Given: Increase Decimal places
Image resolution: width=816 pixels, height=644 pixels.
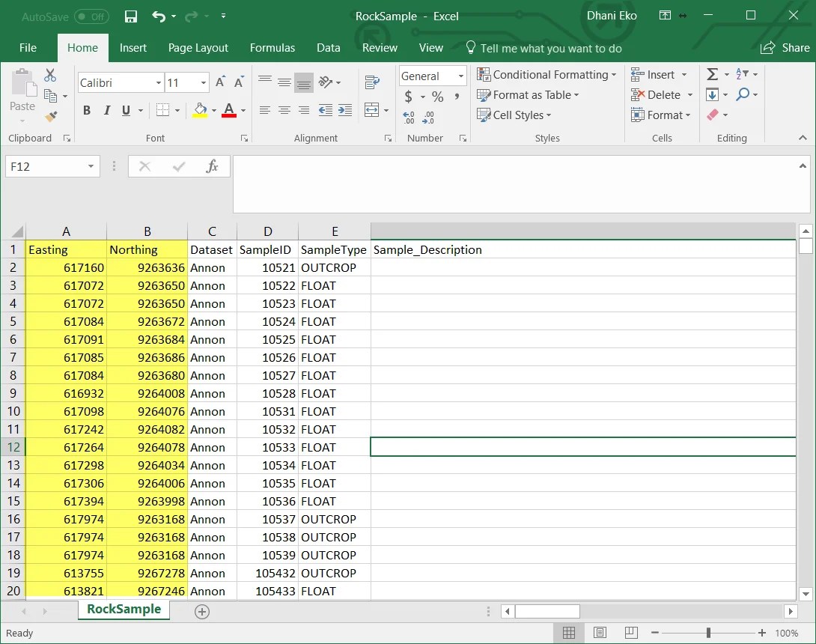Looking at the screenshot, I should click(409, 117).
